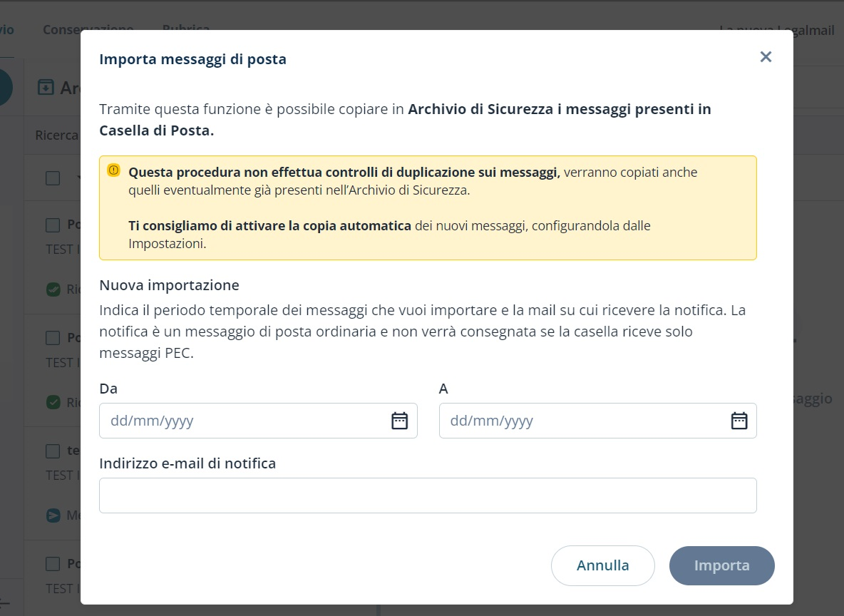This screenshot has width=844, height=616.
Task: Open the calendar picker for the A date
Action: [739, 421]
